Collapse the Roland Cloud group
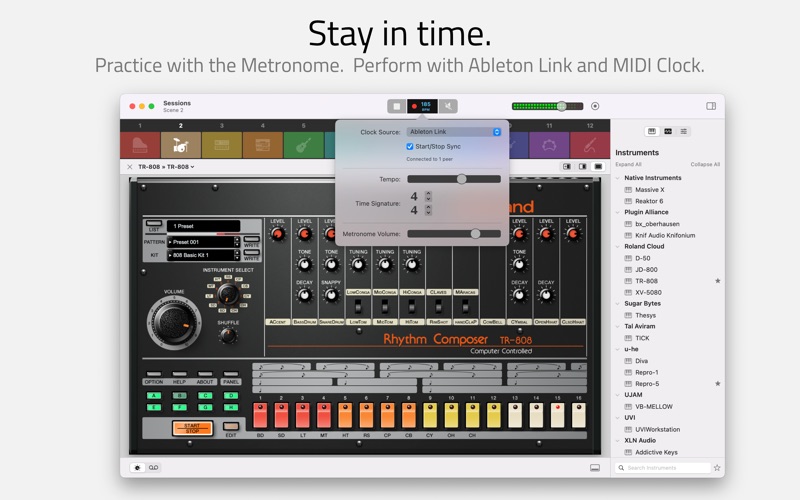 618,246
